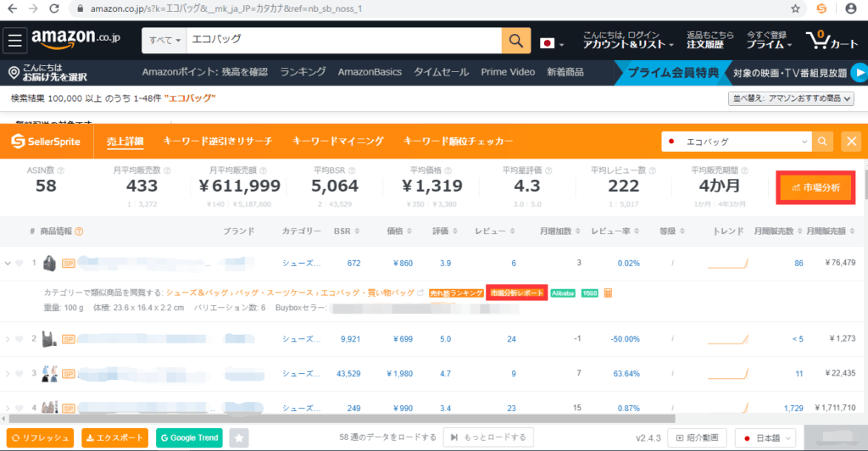Bookmark this page with the star icon
Image resolution: width=868 pixels, height=451 pixels.
click(x=795, y=8)
